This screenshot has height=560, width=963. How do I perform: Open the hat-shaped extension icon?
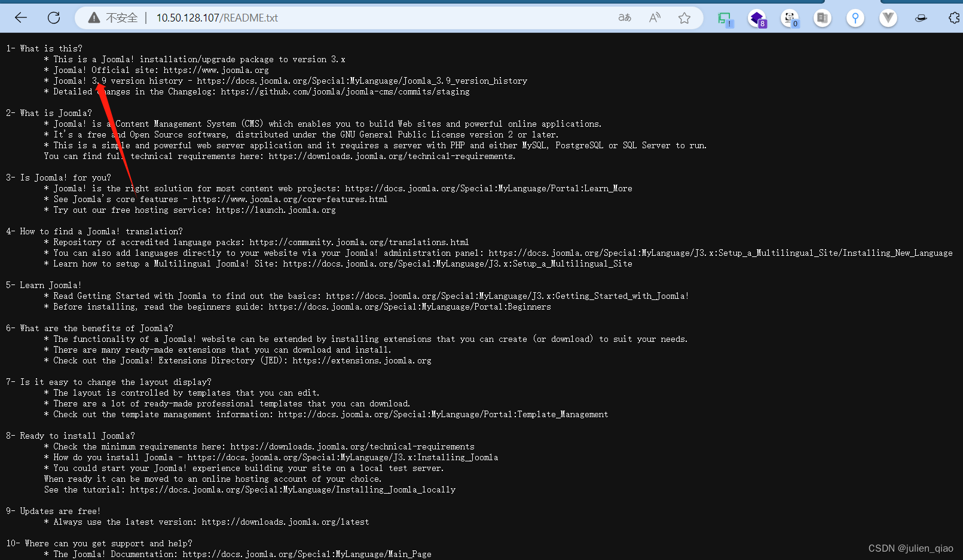[921, 19]
